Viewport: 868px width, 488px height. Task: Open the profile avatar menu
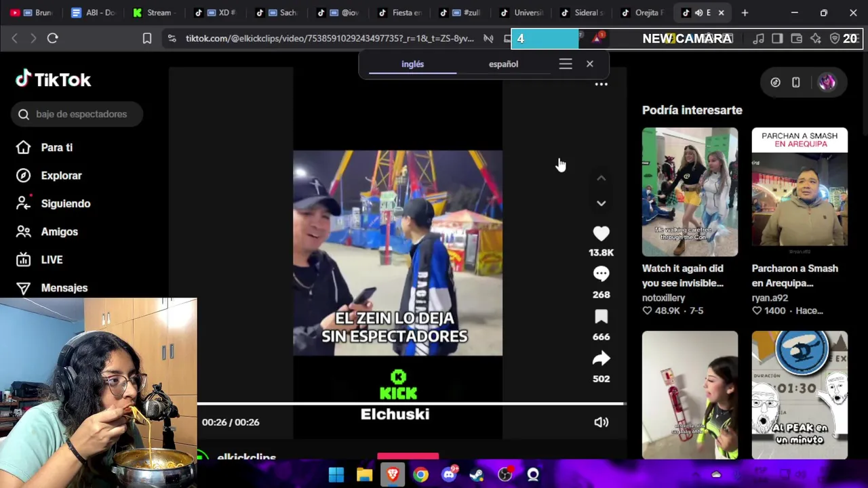827,82
